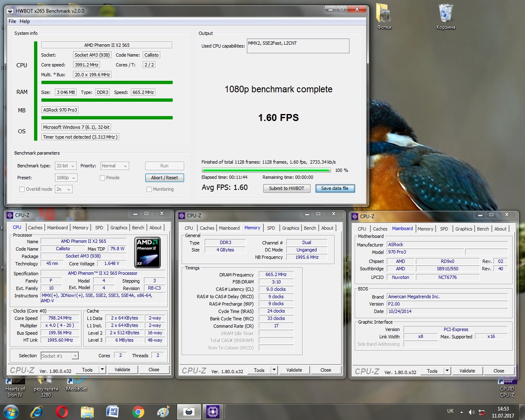The width and height of the screenshot is (525, 420).
Task: Expand Tools arrow in left CPU-Z window
Action: coord(103,370)
